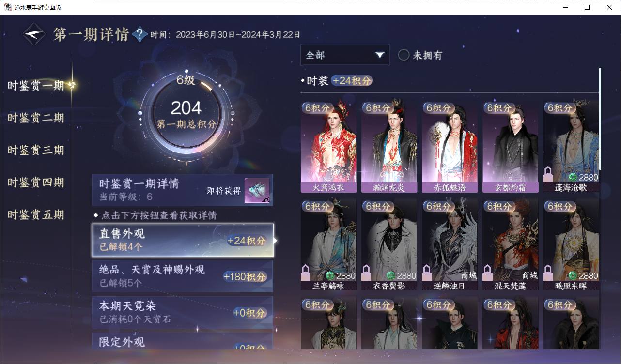Open the question mark help icon

140,34
